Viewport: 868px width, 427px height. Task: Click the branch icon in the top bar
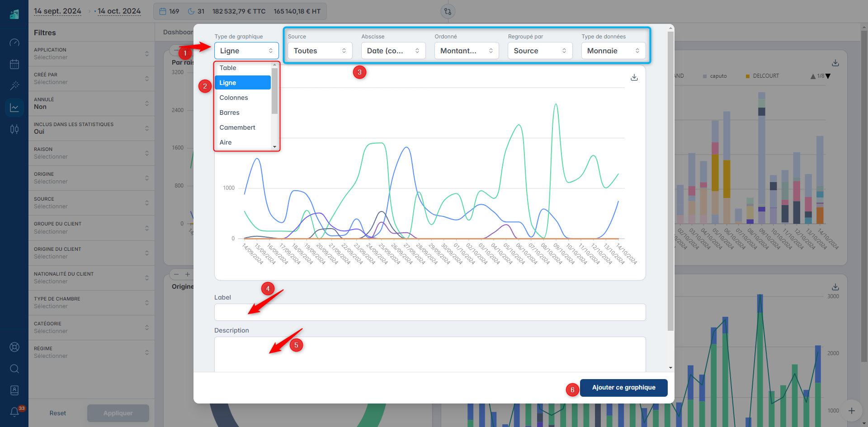coord(448,11)
